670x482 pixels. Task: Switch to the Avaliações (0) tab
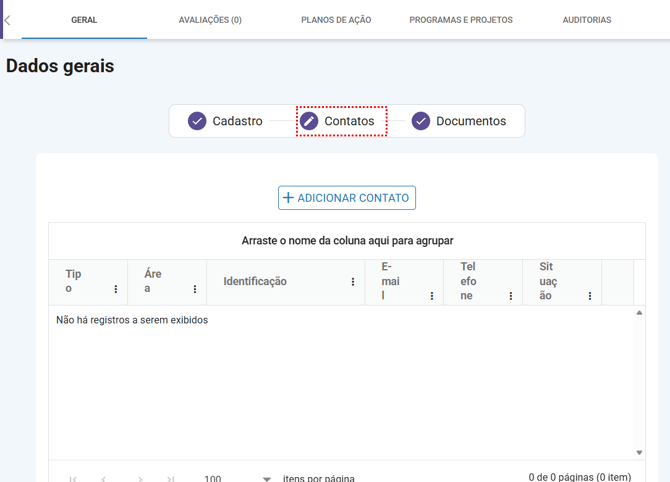(210, 20)
